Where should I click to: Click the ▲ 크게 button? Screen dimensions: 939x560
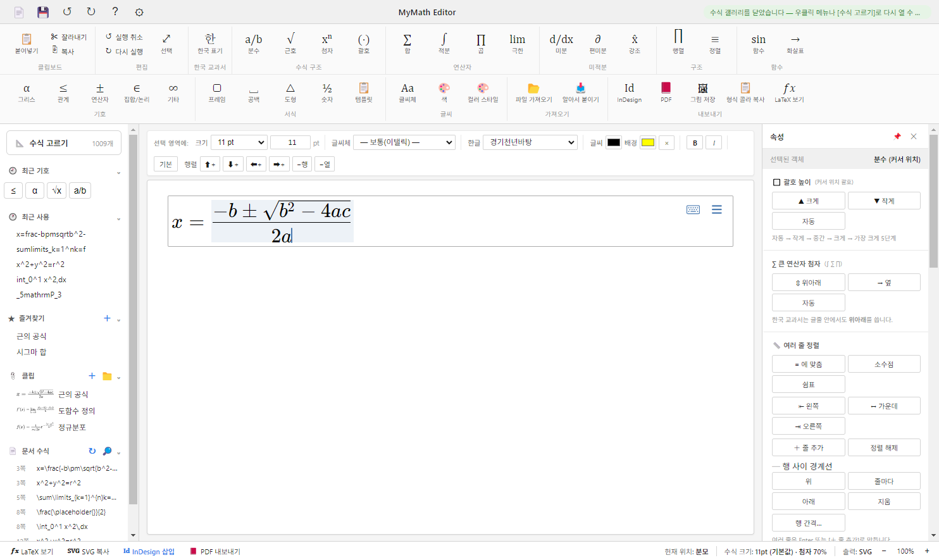pyautogui.click(x=809, y=201)
